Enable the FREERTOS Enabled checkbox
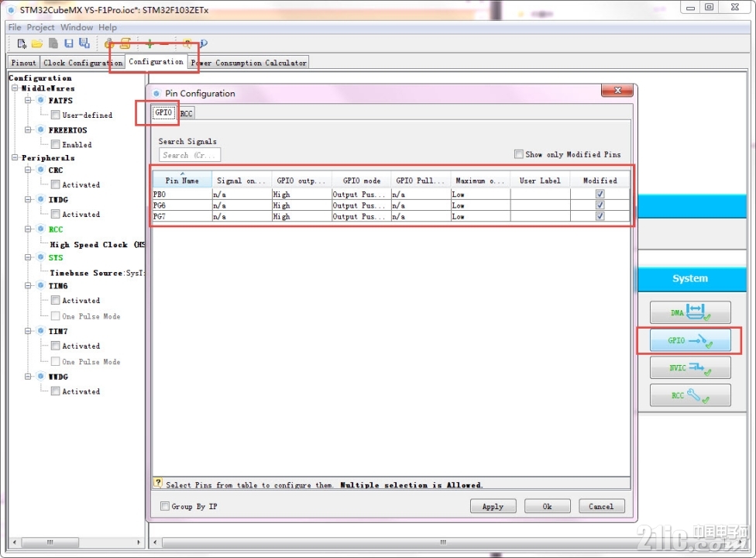Screen dimensions: 756x558 point(56,144)
